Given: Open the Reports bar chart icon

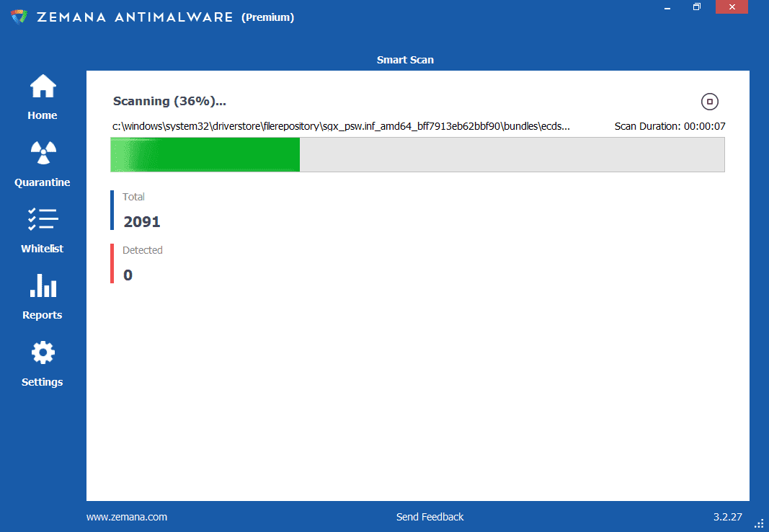Looking at the screenshot, I should point(43,285).
